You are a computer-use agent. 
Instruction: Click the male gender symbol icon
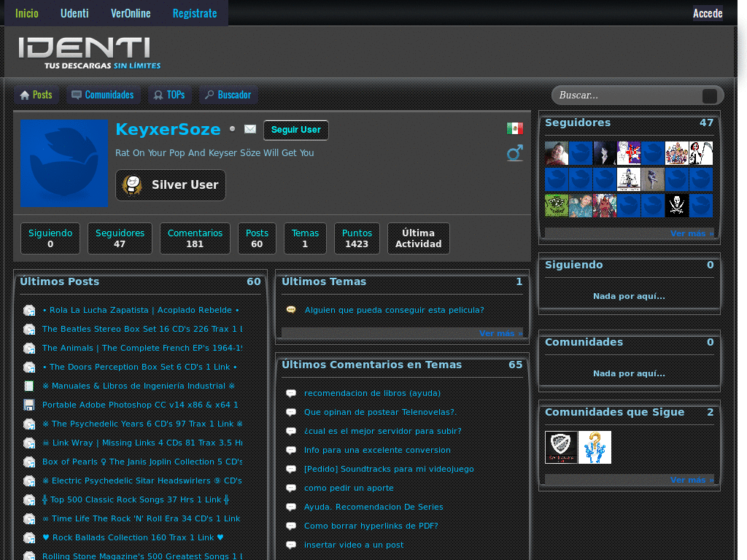tap(515, 153)
